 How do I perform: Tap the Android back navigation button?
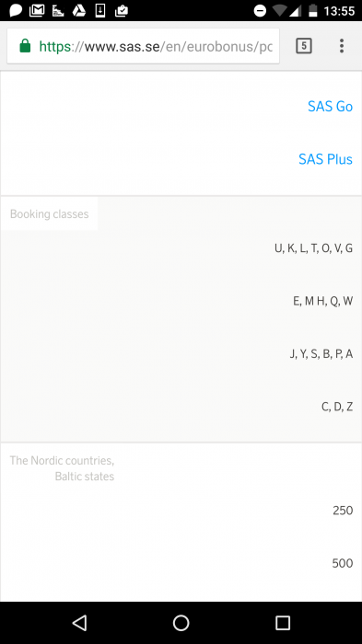click(x=80, y=623)
